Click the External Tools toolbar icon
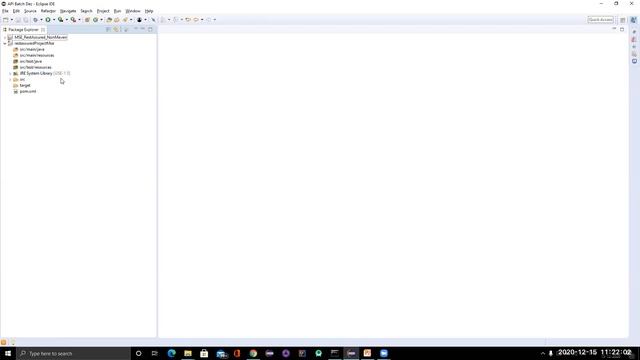This screenshot has height=360, width=640. pyautogui.click(x=73, y=20)
